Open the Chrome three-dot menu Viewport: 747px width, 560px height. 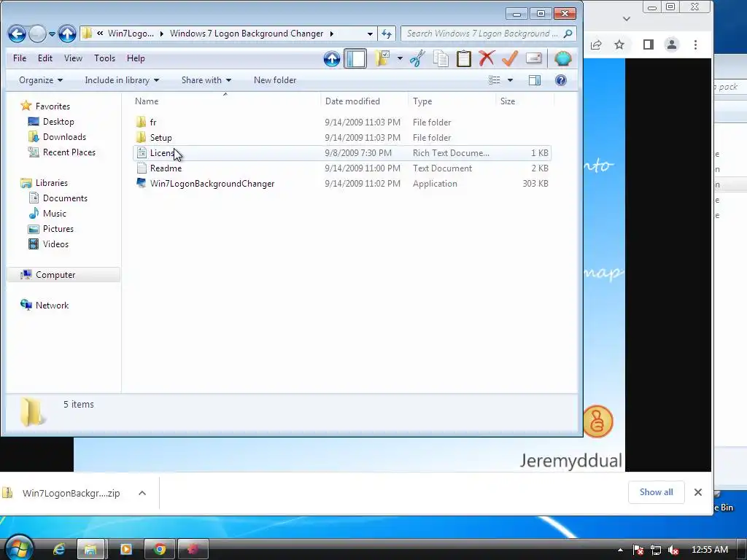click(695, 44)
